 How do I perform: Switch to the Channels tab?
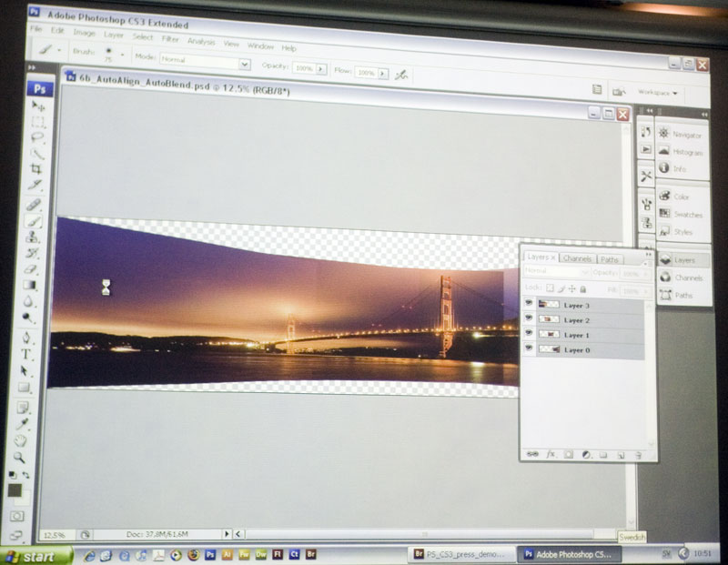pos(577,258)
